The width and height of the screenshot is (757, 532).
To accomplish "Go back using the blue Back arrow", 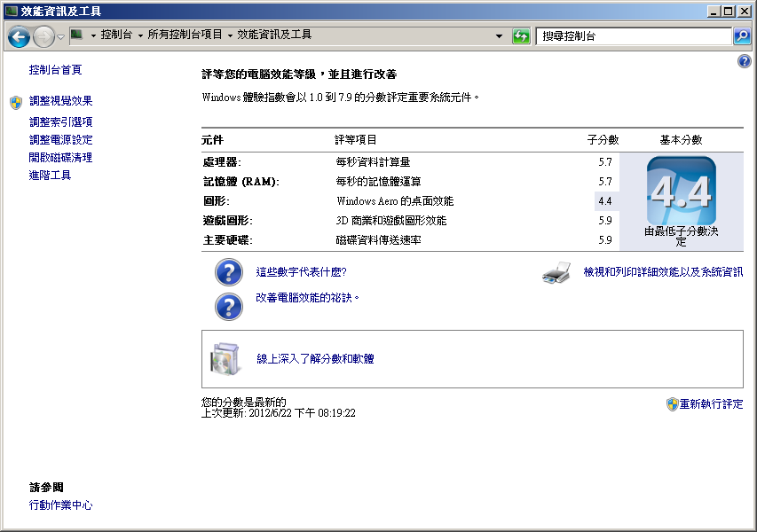I will [x=19, y=36].
